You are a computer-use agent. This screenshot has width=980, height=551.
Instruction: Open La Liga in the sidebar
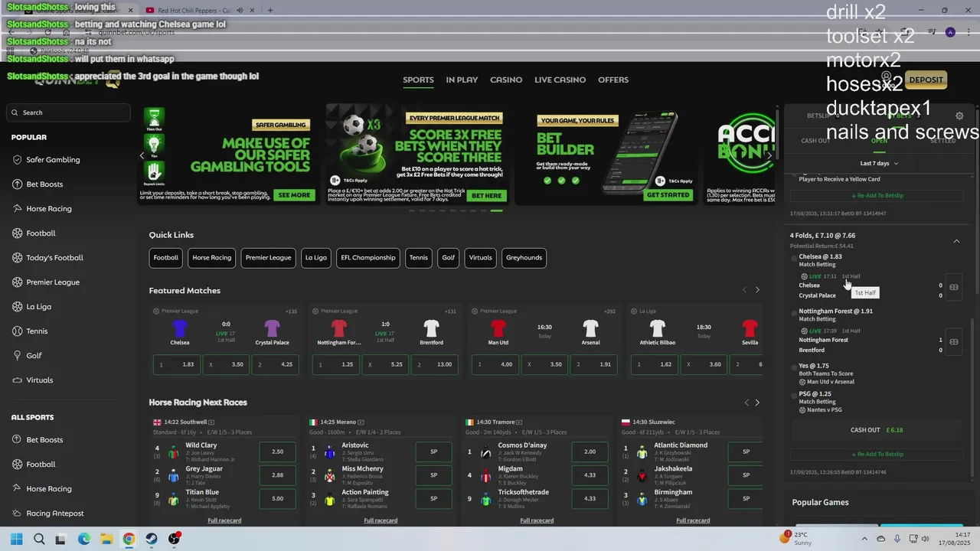pyautogui.click(x=32, y=307)
